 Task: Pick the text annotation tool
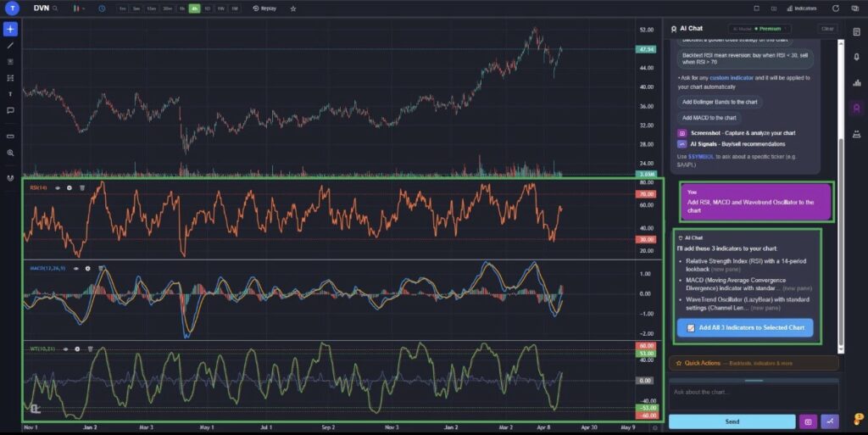point(10,94)
